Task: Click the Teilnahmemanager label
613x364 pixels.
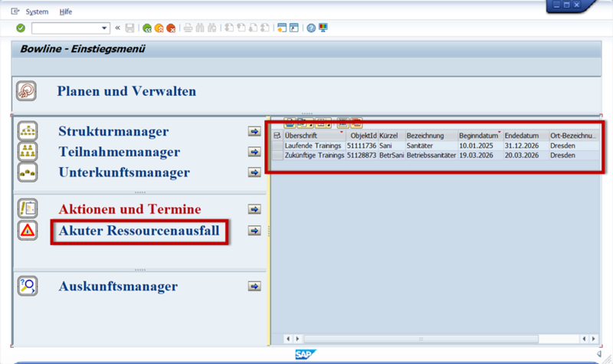Action: point(120,152)
